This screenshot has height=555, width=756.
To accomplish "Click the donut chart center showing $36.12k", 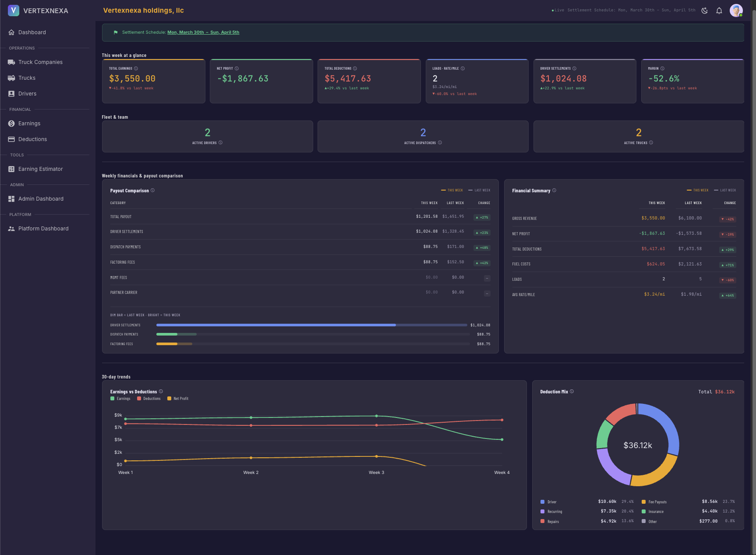I will coord(638,445).
